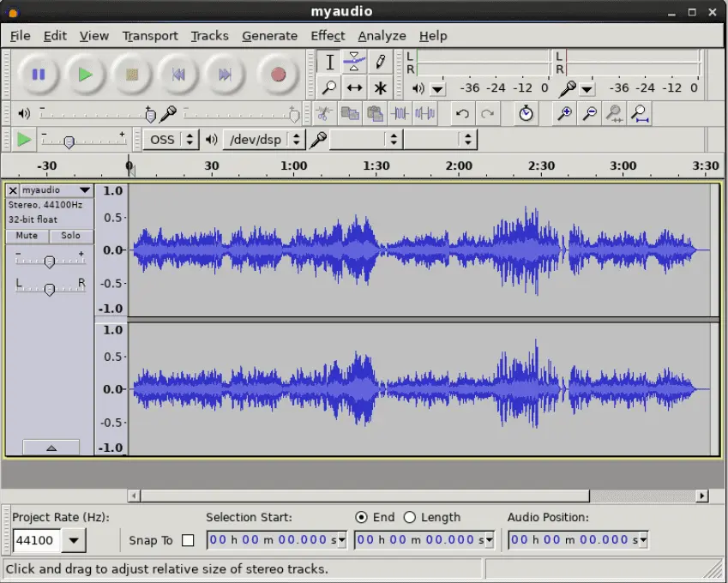This screenshot has height=583, width=728.
Task: Activate the Time Shift tool
Action: point(354,88)
